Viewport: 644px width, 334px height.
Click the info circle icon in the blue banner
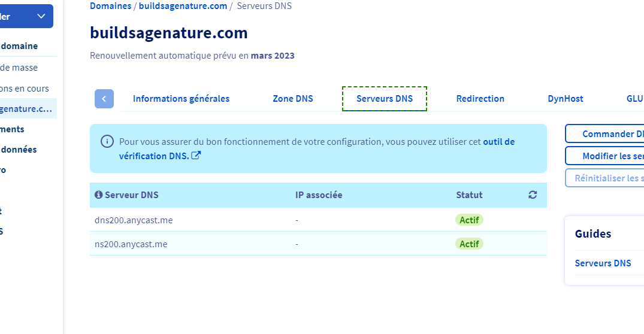(x=107, y=142)
